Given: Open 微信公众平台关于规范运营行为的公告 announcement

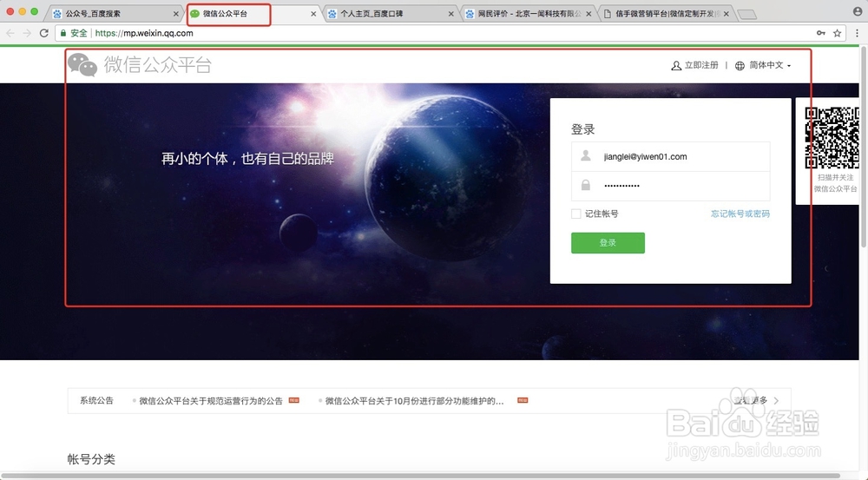Looking at the screenshot, I should [211, 401].
